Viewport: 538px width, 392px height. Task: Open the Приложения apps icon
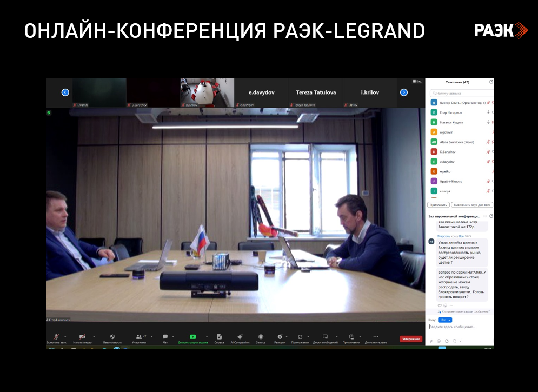[x=300, y=337]
